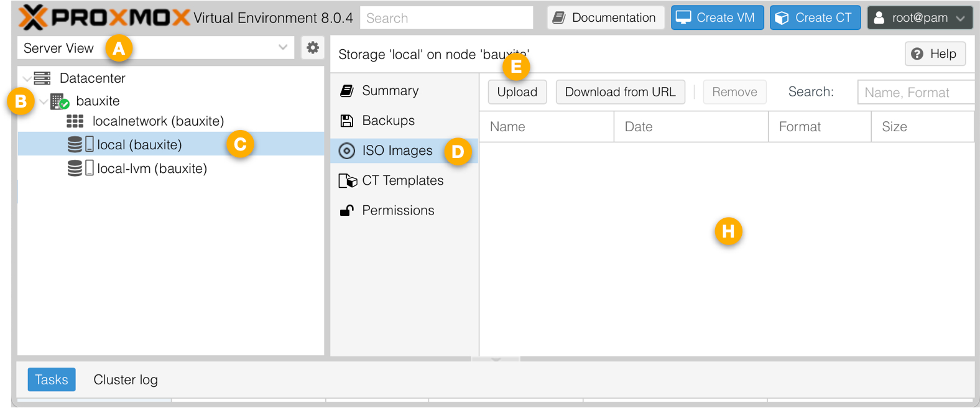Open the Documentation link

click(x=606, y=17)
